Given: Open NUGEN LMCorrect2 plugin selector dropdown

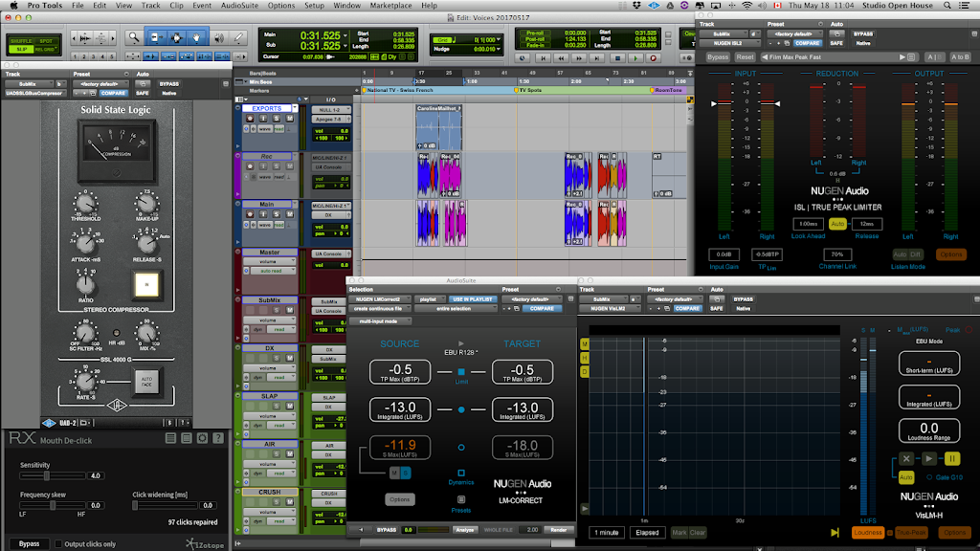Looking at the screenshot, I should coord(379,299).
